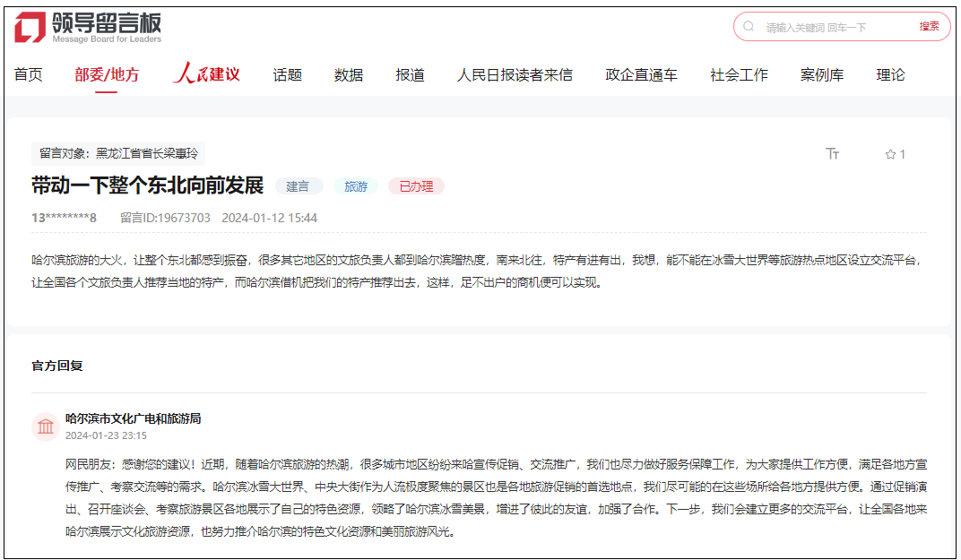This screenshot has width=961, height=560.
Task: Open the 话题 section
Action: (x=287, y=74)
